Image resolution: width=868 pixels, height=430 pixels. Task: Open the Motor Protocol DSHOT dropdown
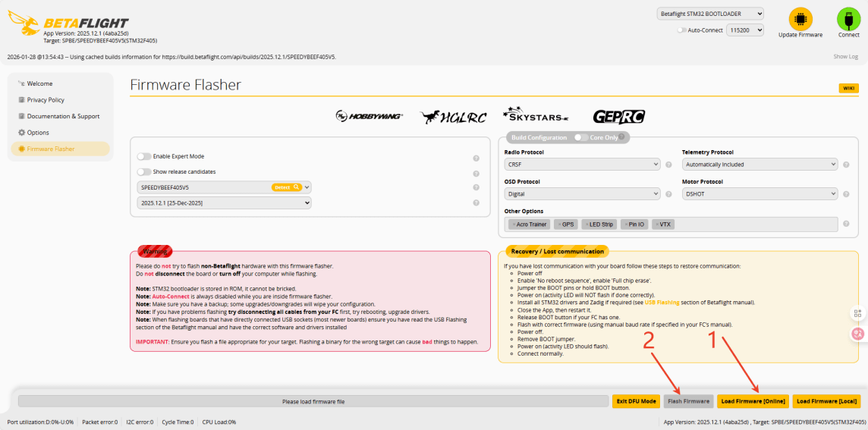click(x=759, y=194)
